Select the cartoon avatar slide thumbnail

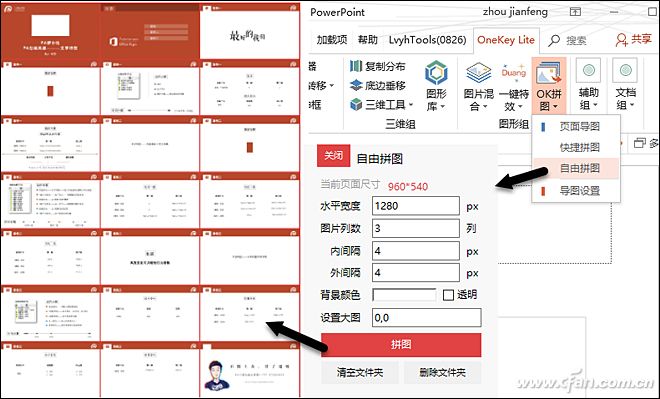[x=250, y=370]
